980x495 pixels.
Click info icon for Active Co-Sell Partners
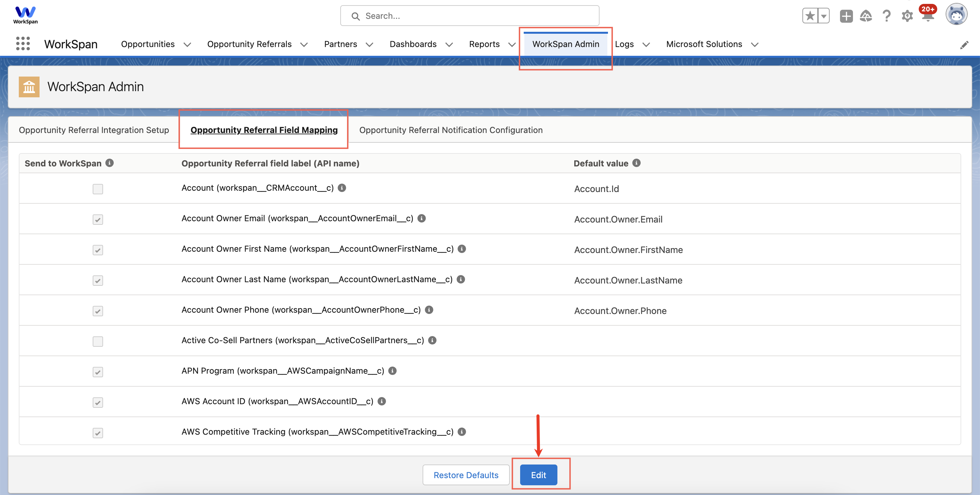[432, 340]
